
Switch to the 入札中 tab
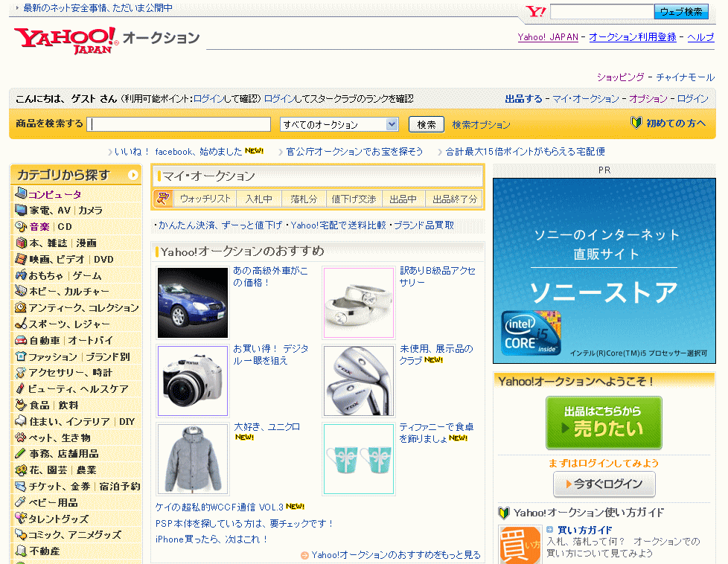[258, 199]
